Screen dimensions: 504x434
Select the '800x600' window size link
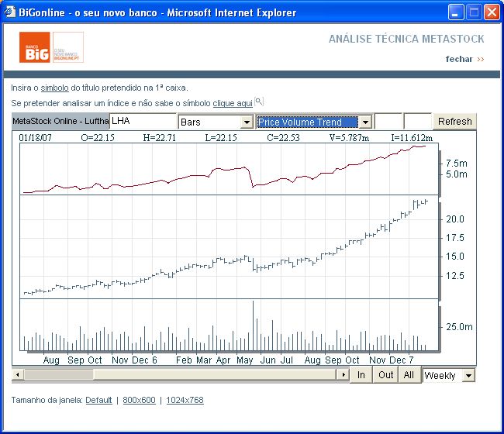click(139, 400)
